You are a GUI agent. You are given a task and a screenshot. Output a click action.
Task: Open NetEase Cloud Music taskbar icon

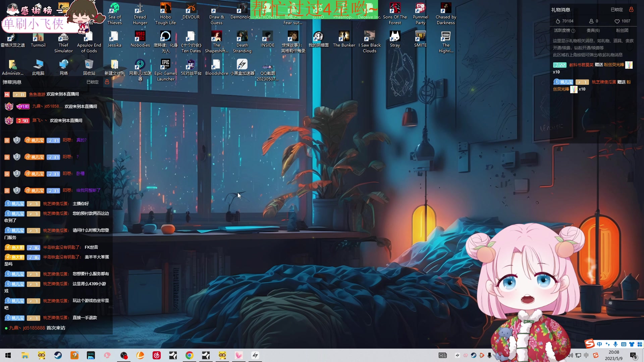coord(157,355)
